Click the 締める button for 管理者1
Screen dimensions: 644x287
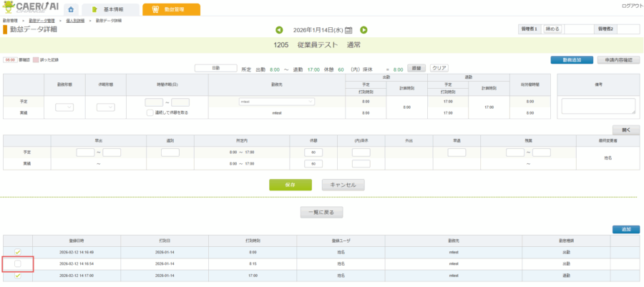552,29
